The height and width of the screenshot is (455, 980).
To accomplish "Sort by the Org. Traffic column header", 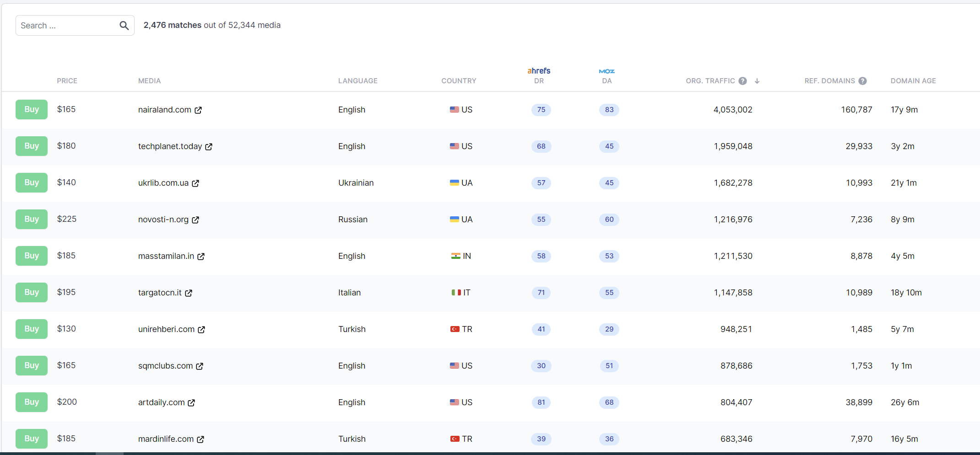I will click(710, 81).
